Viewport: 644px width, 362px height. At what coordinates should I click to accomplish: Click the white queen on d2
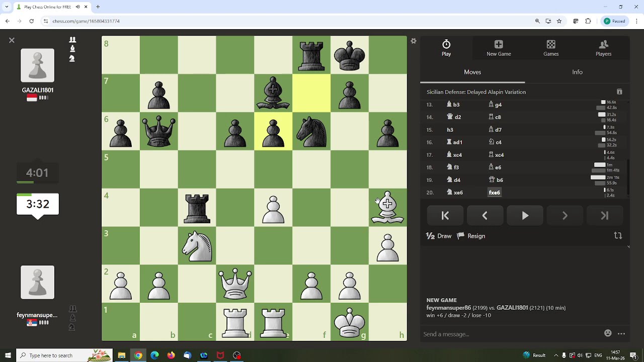(x=235, y=284)
